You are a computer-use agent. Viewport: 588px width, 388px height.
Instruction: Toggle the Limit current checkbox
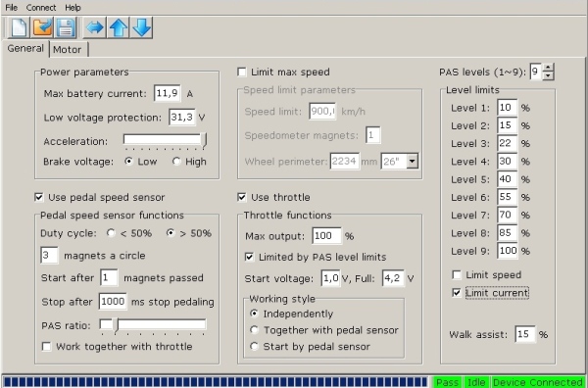tap(457, 293)
